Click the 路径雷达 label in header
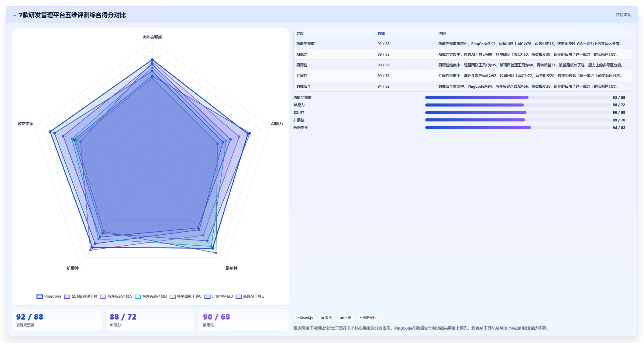644x343 pixels. [x=623, y=15]
